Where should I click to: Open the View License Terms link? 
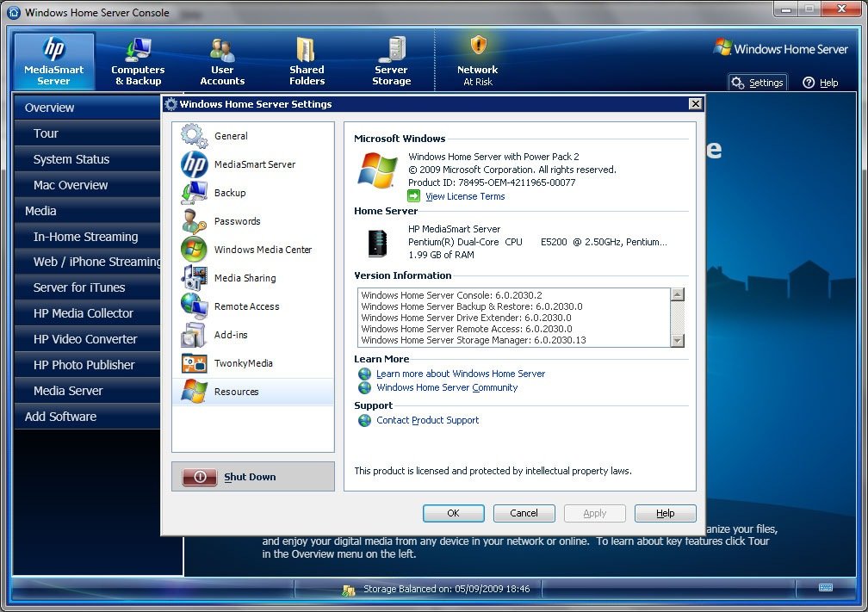tap(465, 196)
